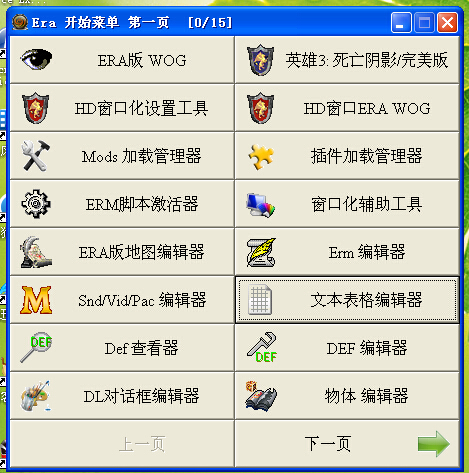469x473 pixels.
Task: Click the wrench DEF editor icon
Action: 262,347
